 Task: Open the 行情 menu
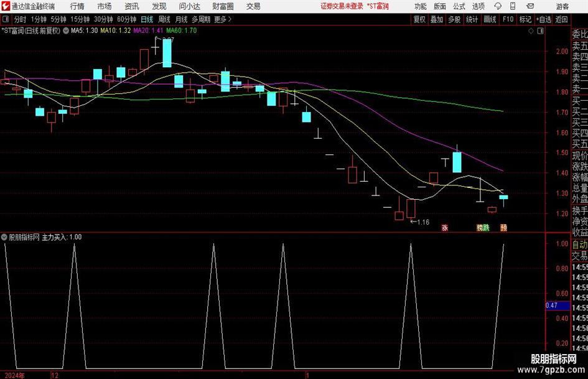77,6
